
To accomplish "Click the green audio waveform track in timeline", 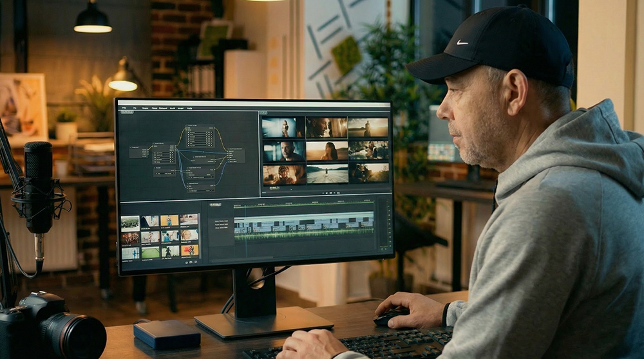I will pos(303,235).
